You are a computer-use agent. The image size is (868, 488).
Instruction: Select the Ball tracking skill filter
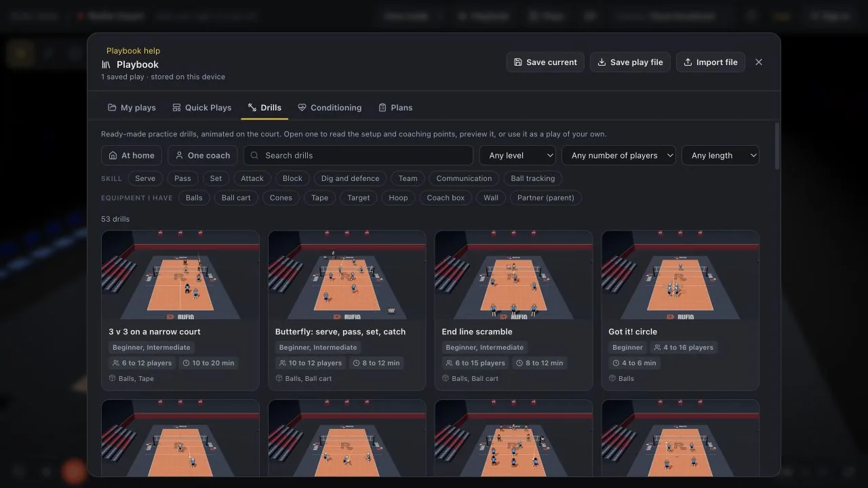(533, 178)
